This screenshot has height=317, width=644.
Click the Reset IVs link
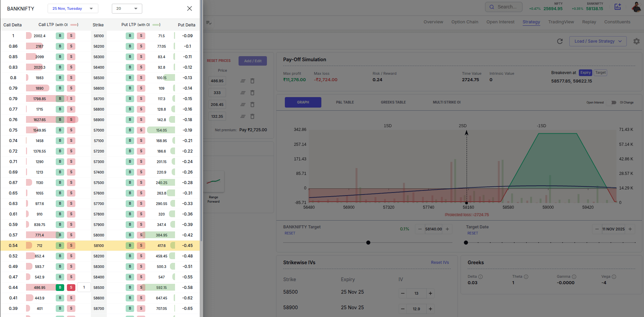[x=440, y=263]
